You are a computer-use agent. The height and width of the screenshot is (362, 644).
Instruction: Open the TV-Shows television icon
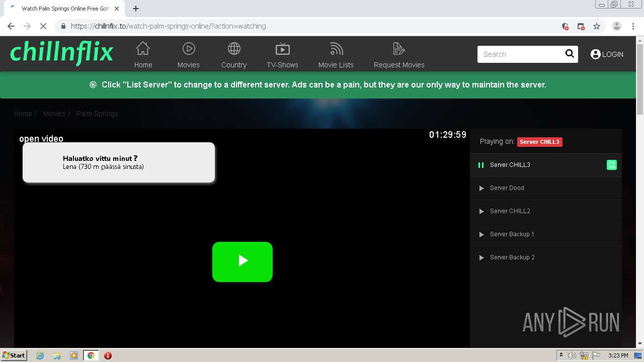(283, 49)
